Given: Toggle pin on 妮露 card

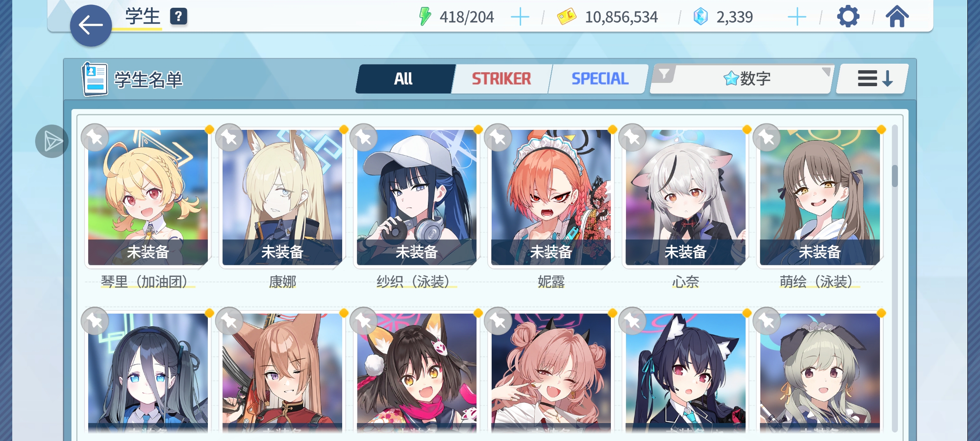Looking at the screenshot, I should click(x=498, y=138).
